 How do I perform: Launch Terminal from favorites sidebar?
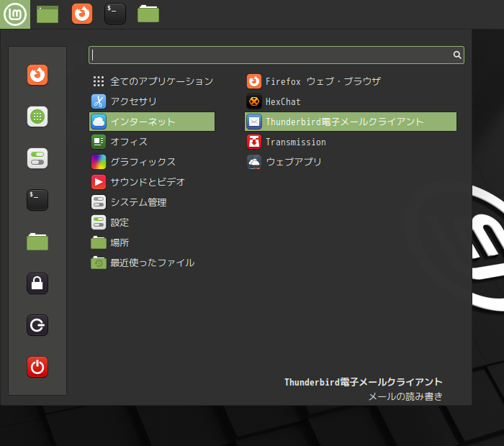pyautogui.click(x=37, y=200)
